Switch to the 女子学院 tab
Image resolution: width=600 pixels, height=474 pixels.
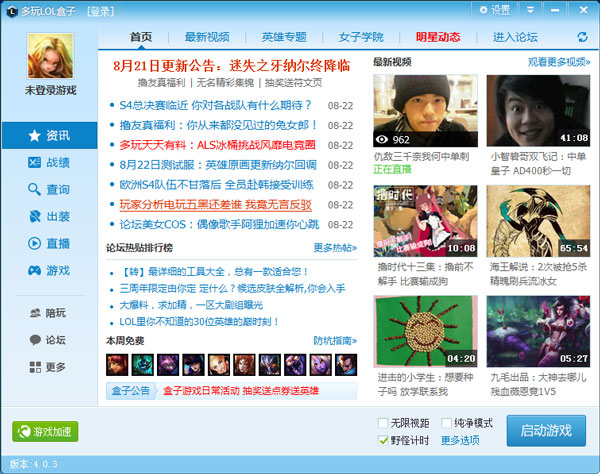(x=361, y=37)
